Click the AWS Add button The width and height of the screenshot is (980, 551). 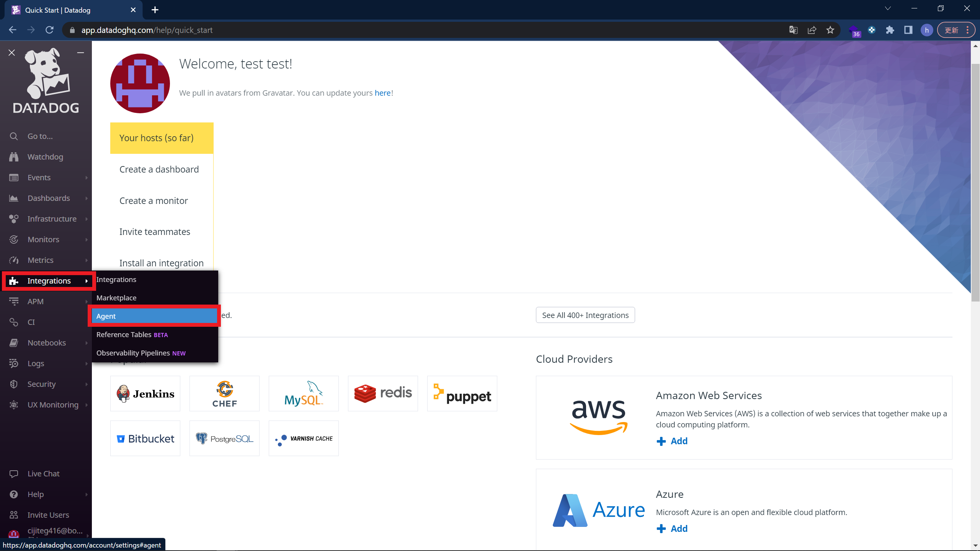[672, 441]
